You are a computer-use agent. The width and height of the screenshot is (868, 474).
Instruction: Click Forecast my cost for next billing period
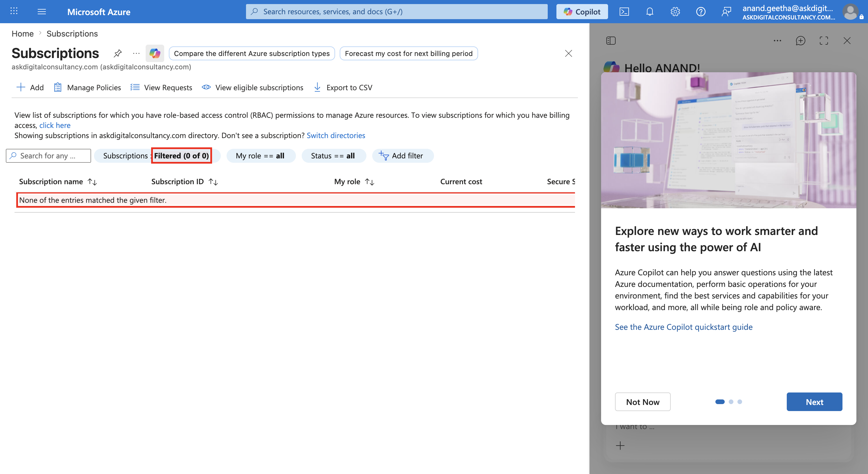(x=409, y=54)
